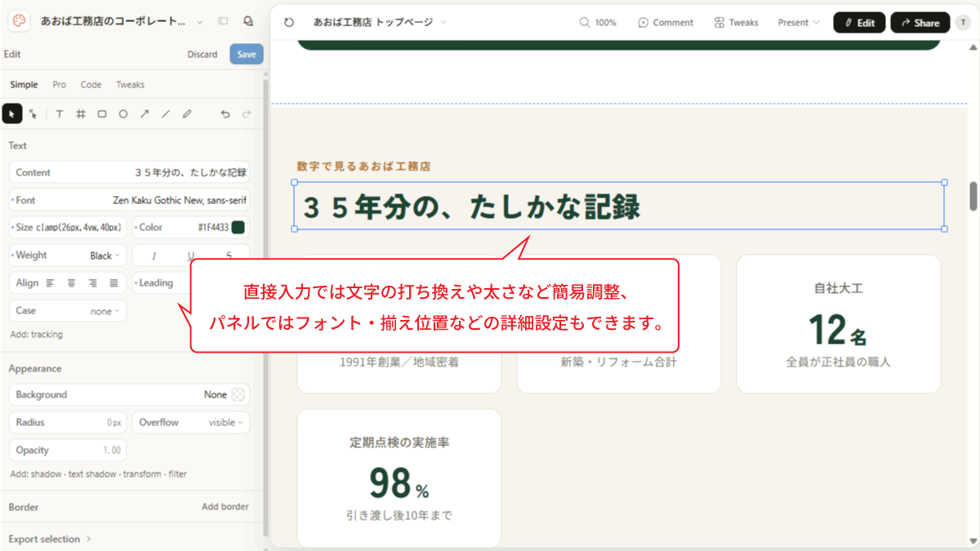980x551 pixels.
Task: Reload the preview with refresh icon
Action: pyautogui.click(x=289, y=23)
